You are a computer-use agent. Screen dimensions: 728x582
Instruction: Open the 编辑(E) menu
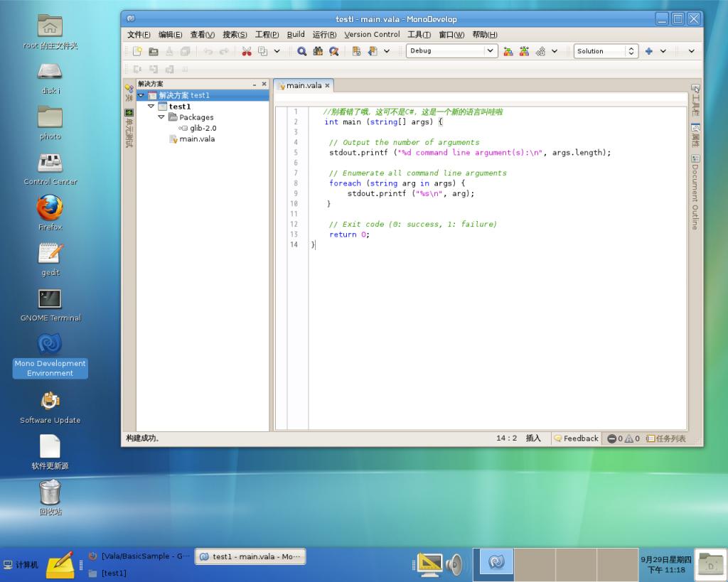(170, 34)
